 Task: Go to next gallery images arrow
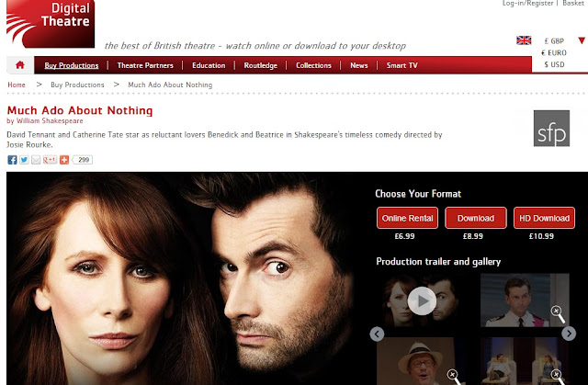tap(569, 334)
